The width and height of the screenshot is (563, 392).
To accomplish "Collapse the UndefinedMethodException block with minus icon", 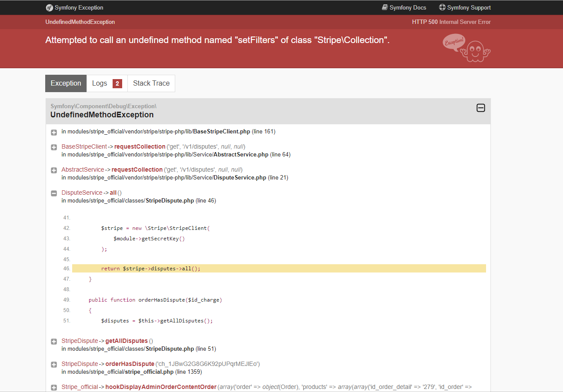I will [481, 108].
